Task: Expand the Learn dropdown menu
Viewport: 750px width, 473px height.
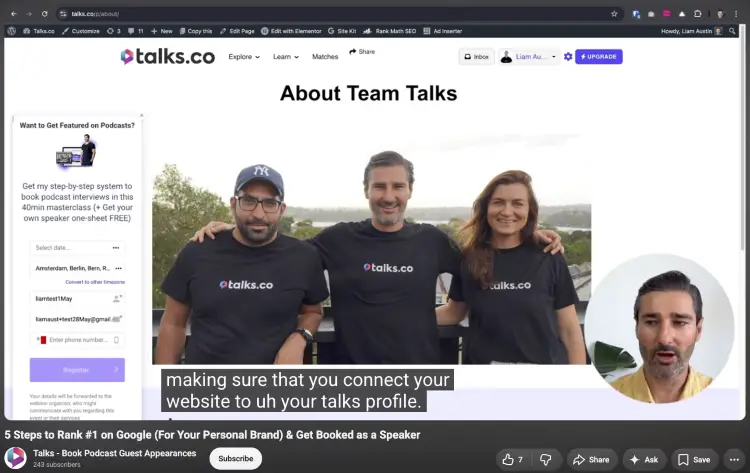Action: click(286, 56)
